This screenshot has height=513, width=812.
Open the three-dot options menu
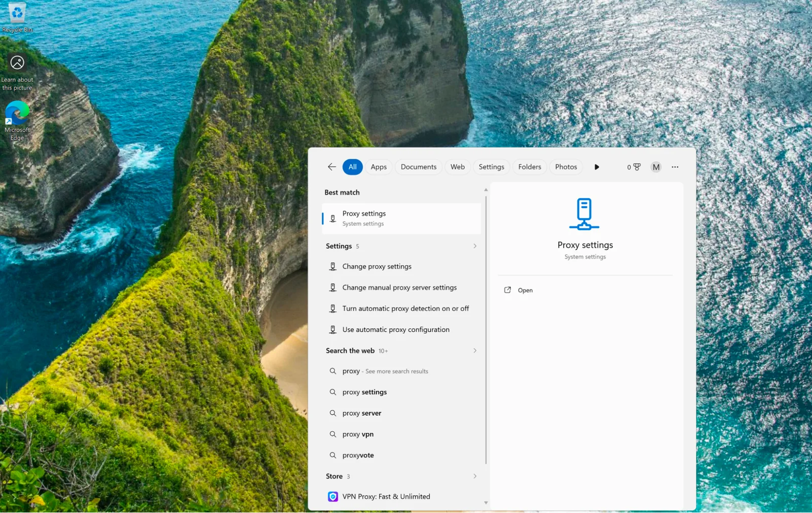(x=675, y=167)
